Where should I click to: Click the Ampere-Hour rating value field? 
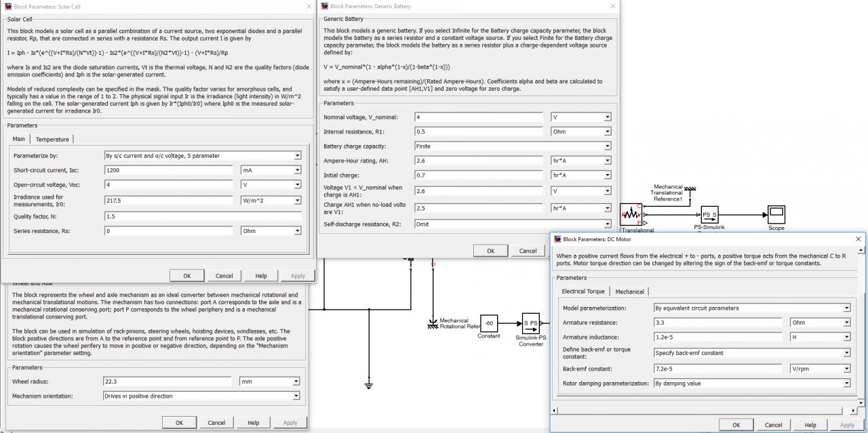point(479,161)
